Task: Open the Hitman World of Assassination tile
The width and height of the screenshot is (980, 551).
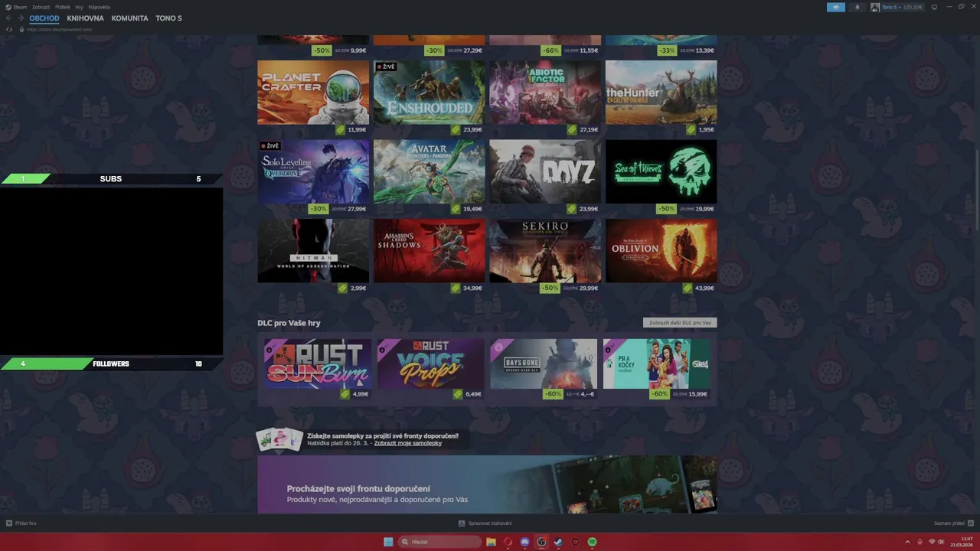Action: point(313,251)
